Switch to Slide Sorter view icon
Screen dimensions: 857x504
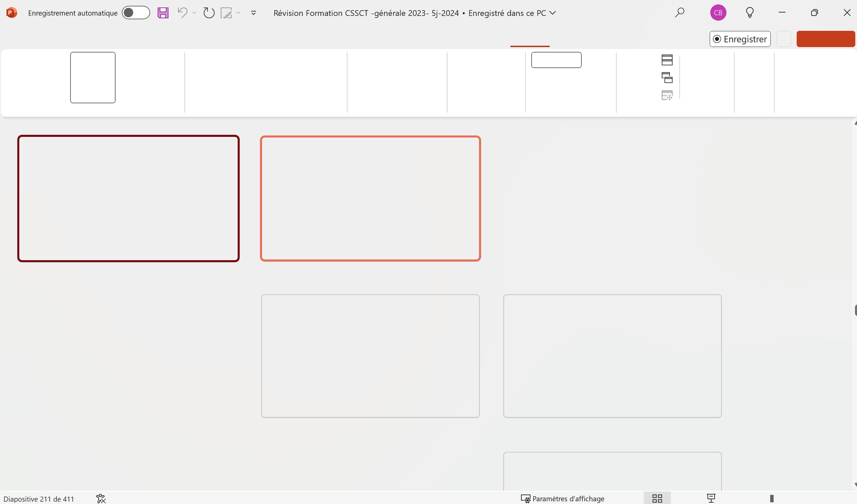pos(657,499)
